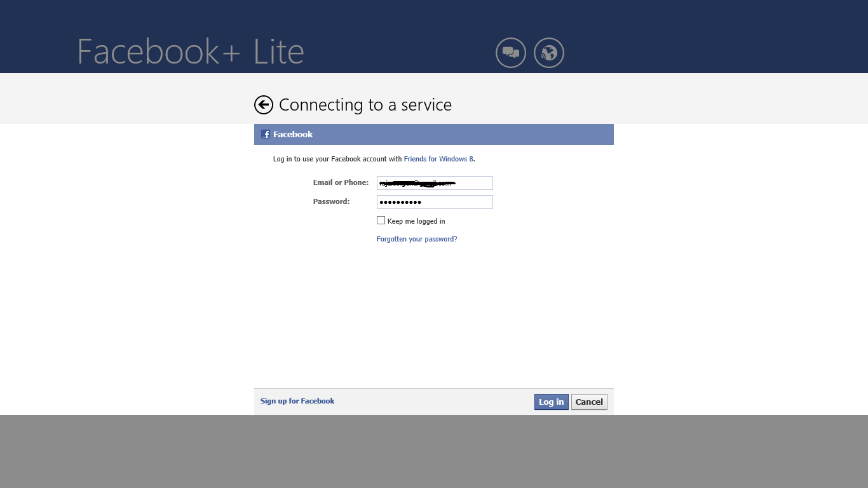Click the Facebook logo icon in dialog header
Viewport: 868px width, 488px height.
[x=266, y=134]
